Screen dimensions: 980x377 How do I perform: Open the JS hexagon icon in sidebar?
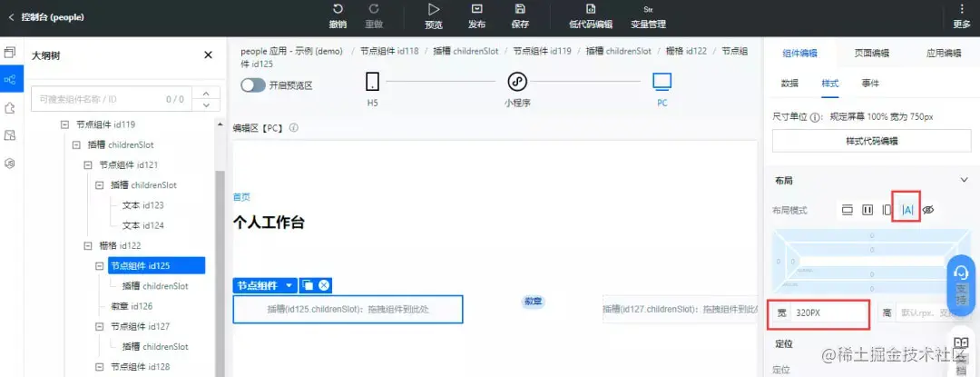coord(9,164)
